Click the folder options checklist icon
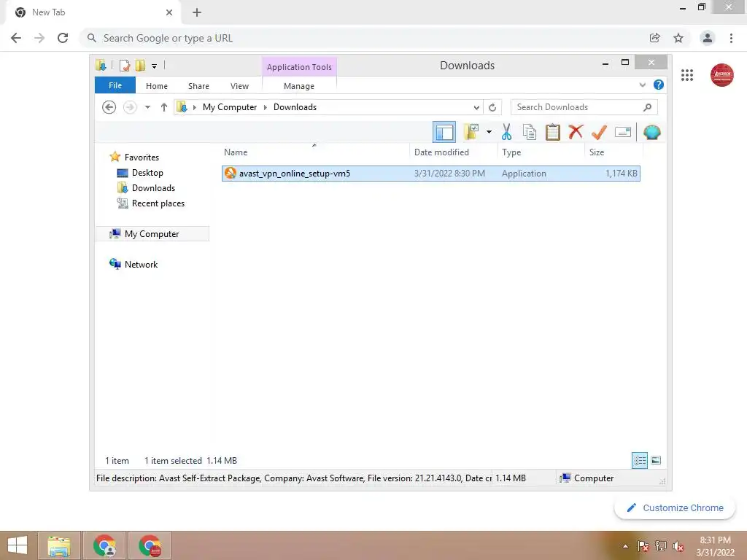The width and height of the screenshot is (747, 560). (471, 131)
